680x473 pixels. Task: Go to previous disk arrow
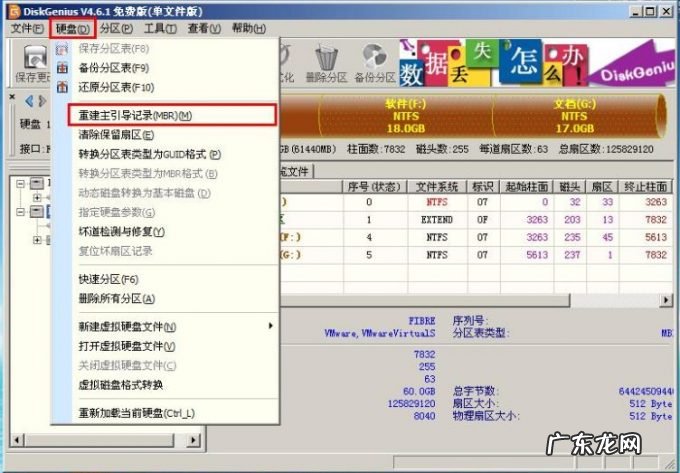[x=29, y=101]
